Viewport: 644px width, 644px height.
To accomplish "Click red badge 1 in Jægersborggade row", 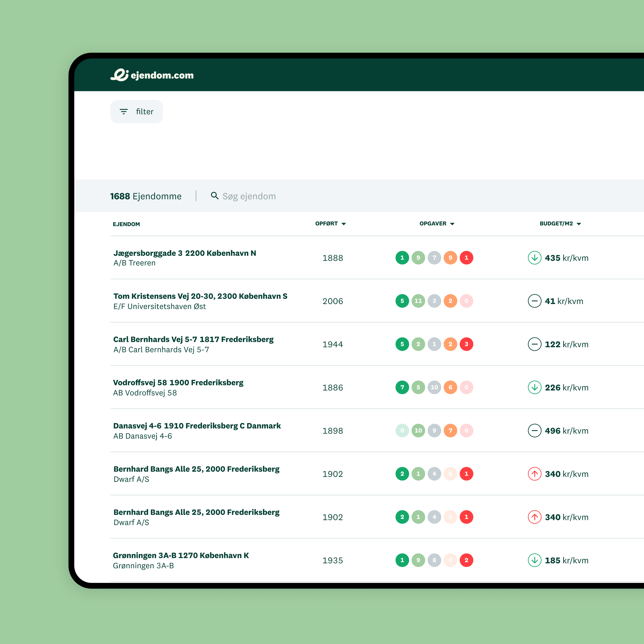I will click(x=466, y=258).
